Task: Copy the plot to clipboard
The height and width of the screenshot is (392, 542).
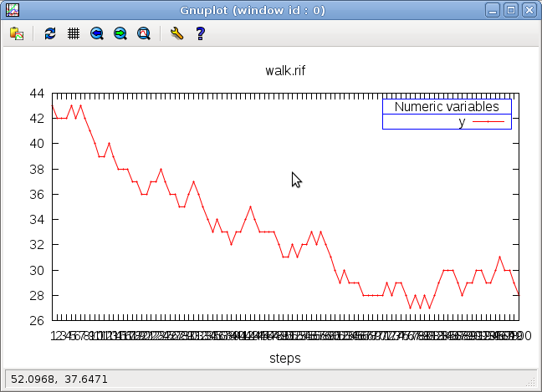Action: coord(17,33)
